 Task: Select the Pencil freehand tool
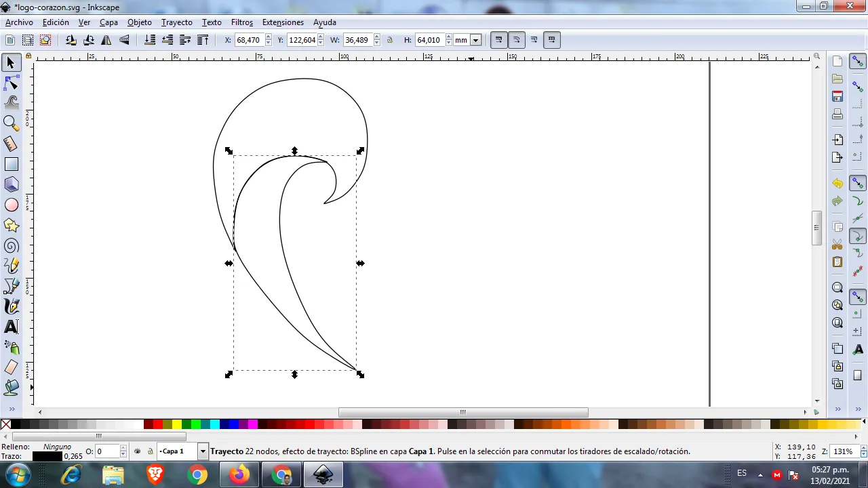coord(11,266)
